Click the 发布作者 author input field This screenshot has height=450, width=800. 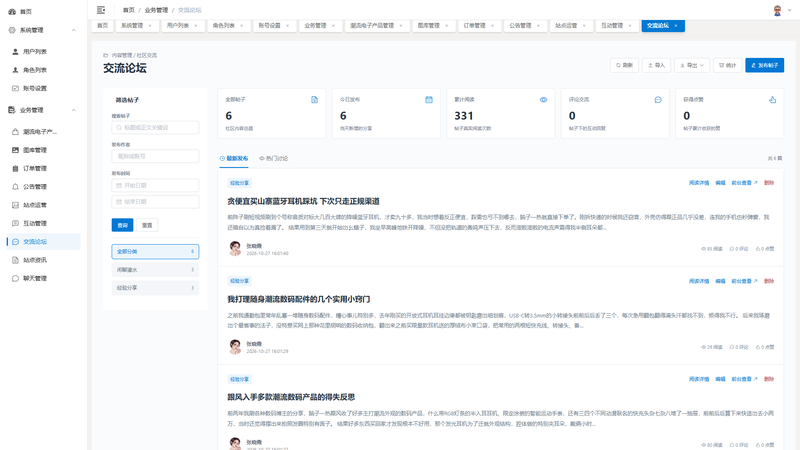(x=155, y=156)
